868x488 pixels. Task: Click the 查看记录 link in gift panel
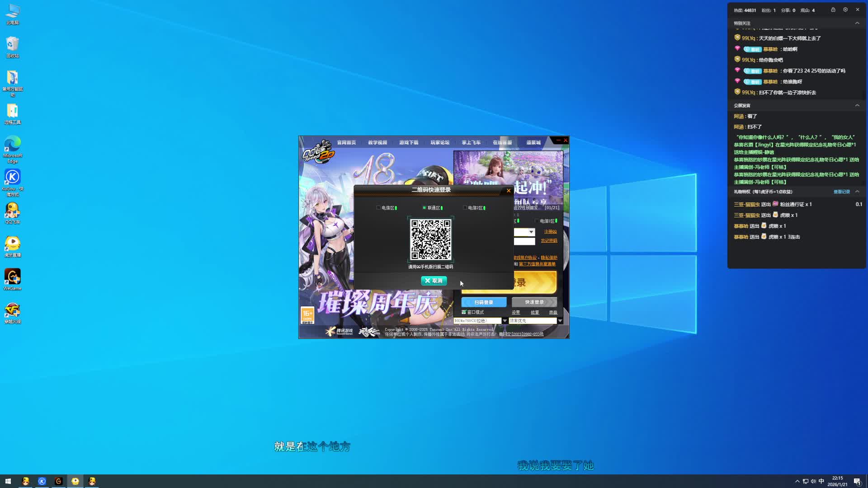pyautogui.click(x=841, y=192)
